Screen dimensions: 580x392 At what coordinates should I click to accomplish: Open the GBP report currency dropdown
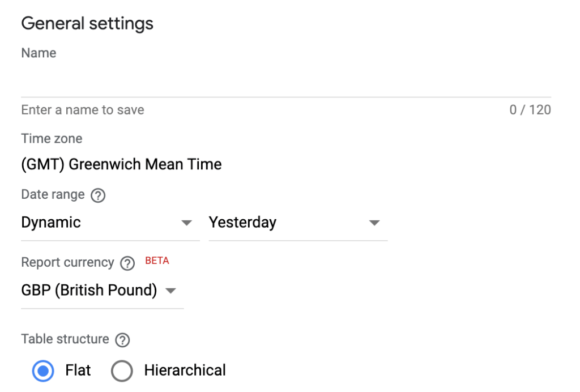[91, 290]
